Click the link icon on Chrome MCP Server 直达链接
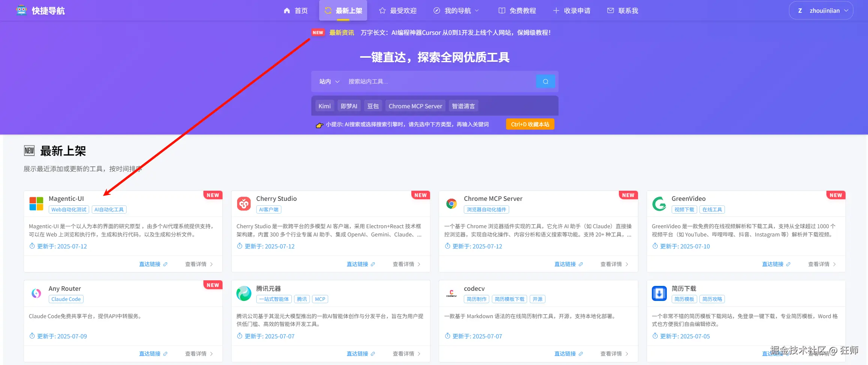868x365 pixels. [581, 264]
